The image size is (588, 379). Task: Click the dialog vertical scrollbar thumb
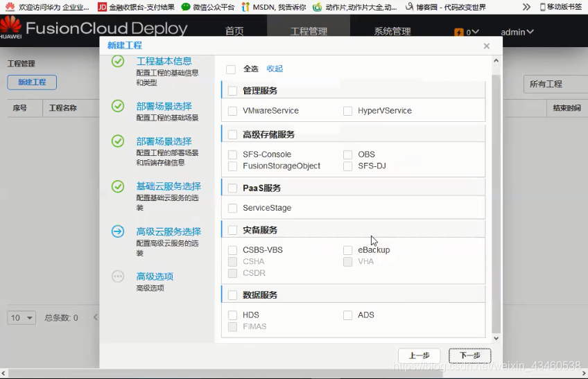(496, 204)
